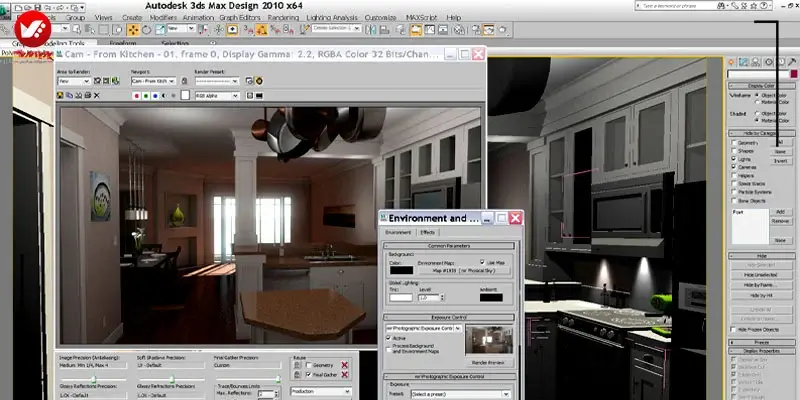
Task: Toggle Use Map checkbox in Environment dialog
Action: 483,262
